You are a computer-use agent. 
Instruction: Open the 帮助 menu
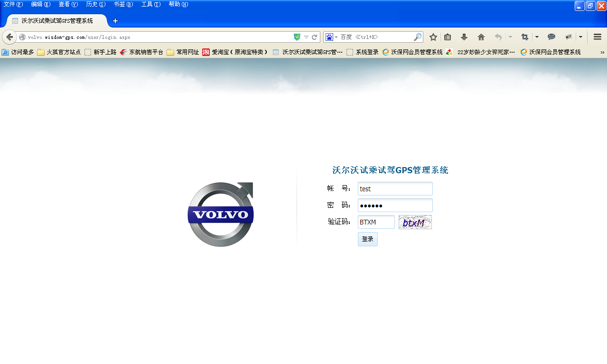tap(178, 4)
